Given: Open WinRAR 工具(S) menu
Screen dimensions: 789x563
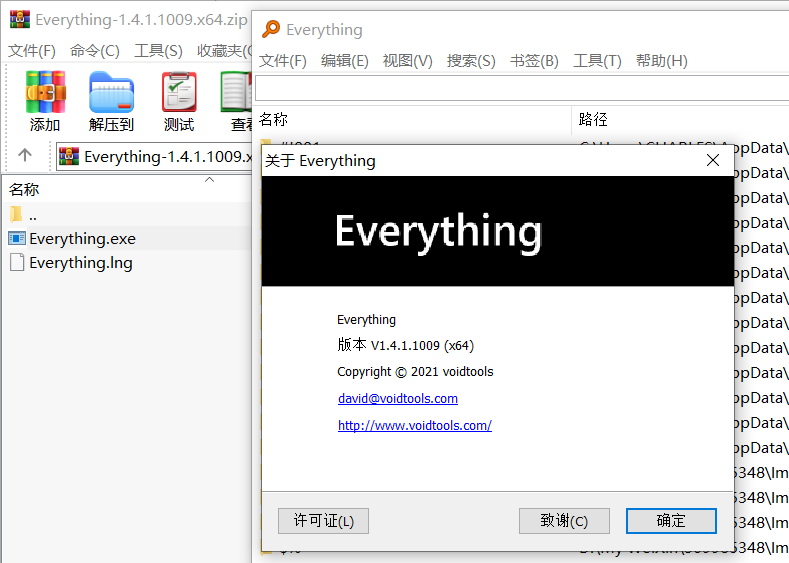Looking at the screenshot, I should point(159,51).
